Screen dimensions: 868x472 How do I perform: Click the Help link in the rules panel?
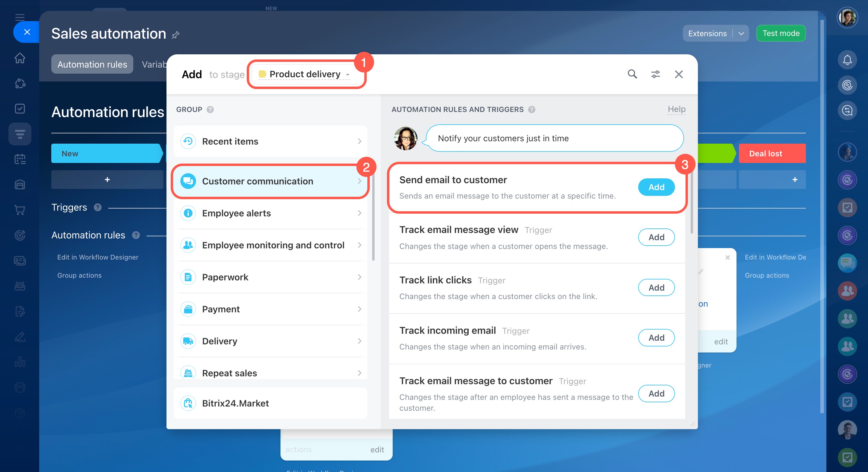pyautogui.click(x=676, y=109)
